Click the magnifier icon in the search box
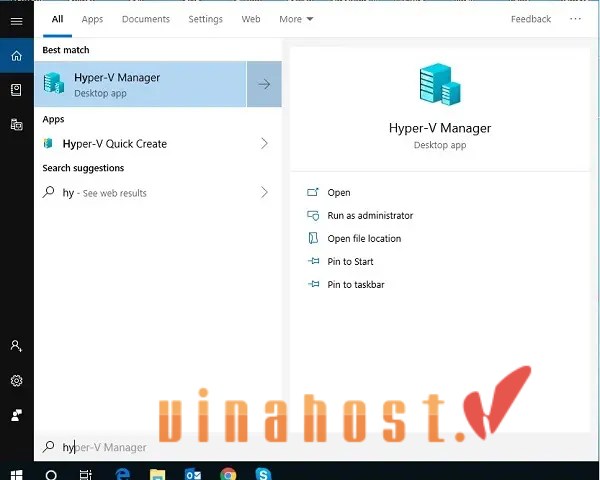Viewport: 600px width, 480px height. [48, 446]
